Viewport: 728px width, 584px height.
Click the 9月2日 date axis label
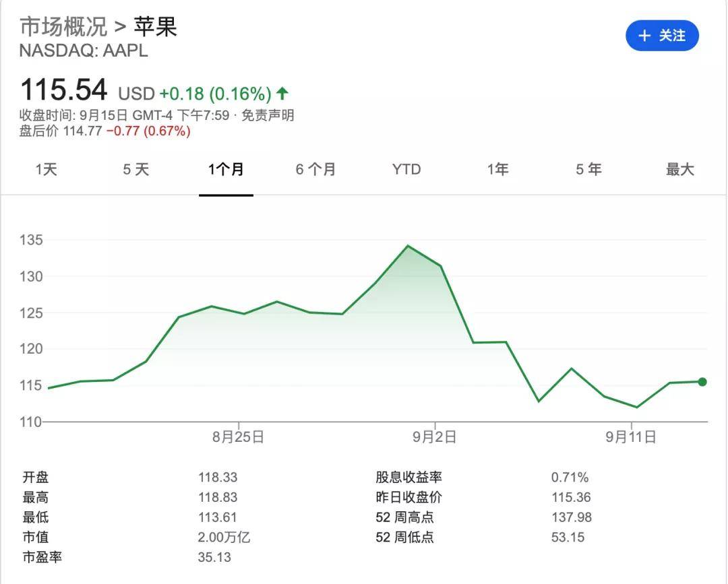click(435, 437)
